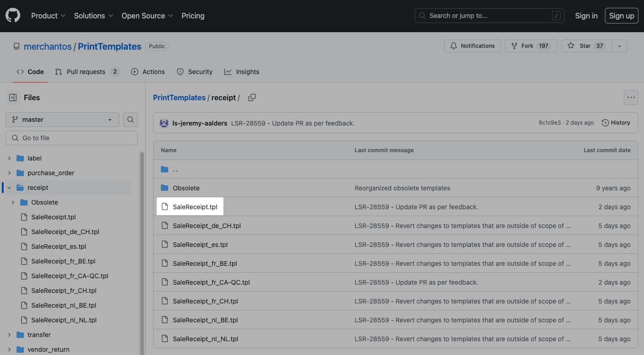Open merchantos owner link

pyautogui.click(x=48, y=46)
